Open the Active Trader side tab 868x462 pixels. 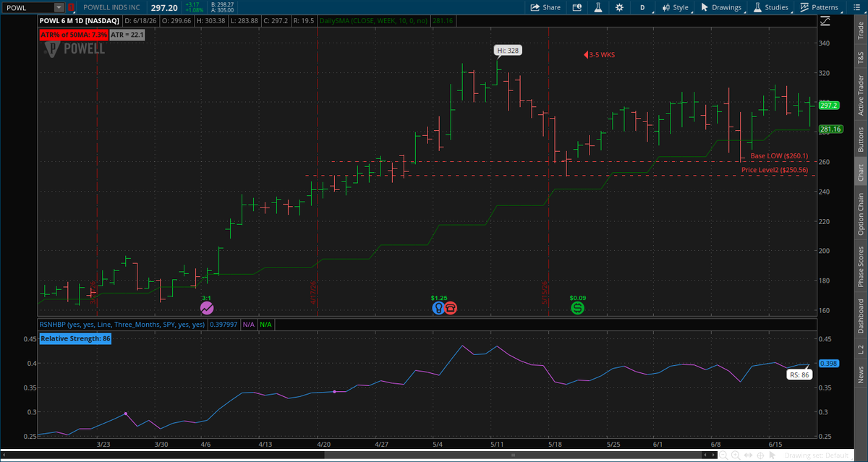(x=860, y=95)
